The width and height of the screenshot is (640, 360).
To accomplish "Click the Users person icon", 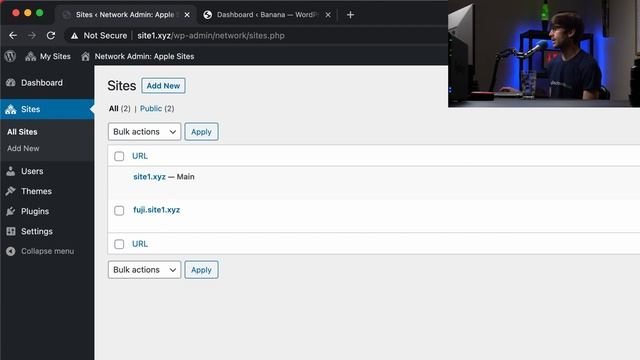I will (x=11, y=171).
